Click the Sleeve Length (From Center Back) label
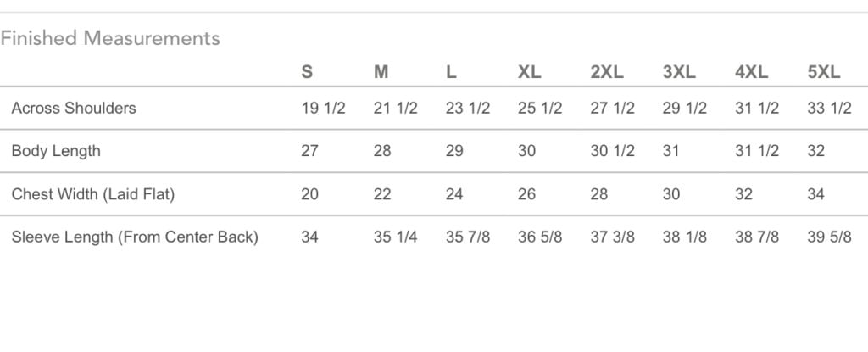868x352 pixels. click(135, 237)
